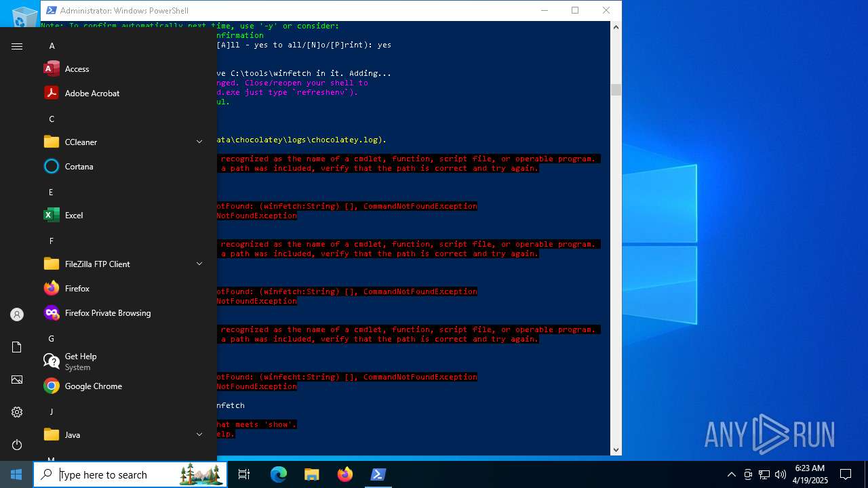Click the PowerShell scrollbar down arrow

616,449
